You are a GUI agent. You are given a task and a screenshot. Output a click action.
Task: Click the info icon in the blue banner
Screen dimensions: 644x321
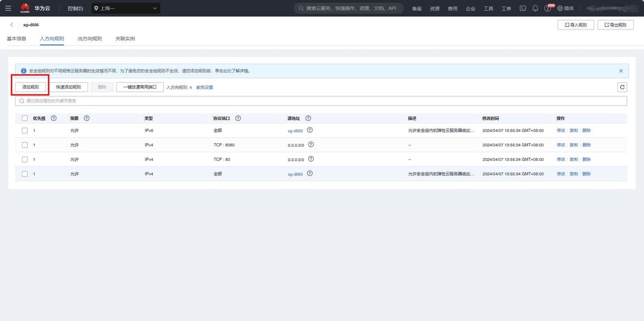click(24, 71)
